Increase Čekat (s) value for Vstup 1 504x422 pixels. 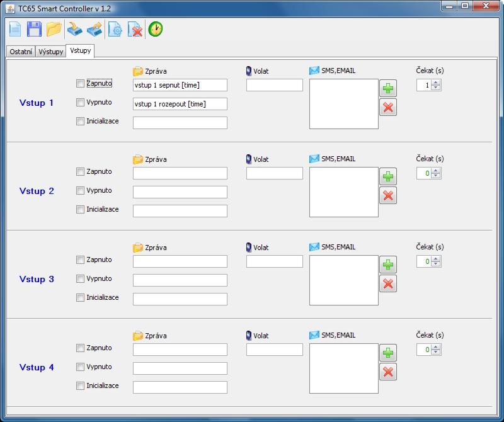(x=436, y=83)
